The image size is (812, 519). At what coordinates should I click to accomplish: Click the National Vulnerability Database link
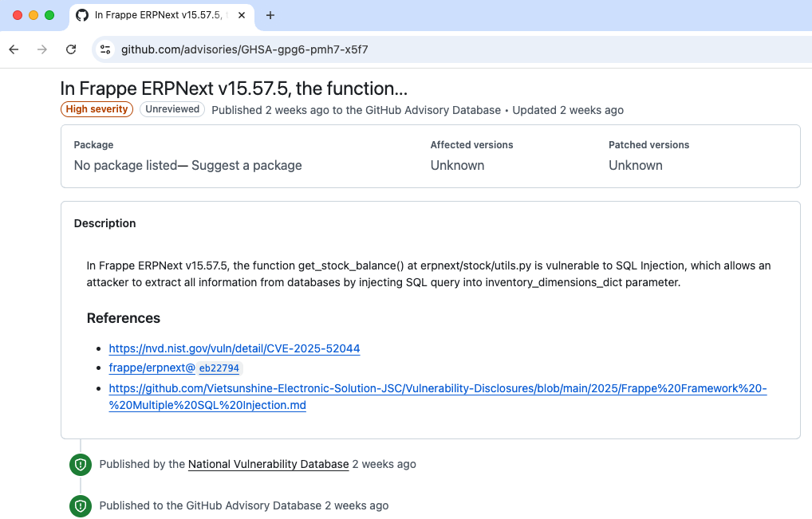[x=268, y=464]
